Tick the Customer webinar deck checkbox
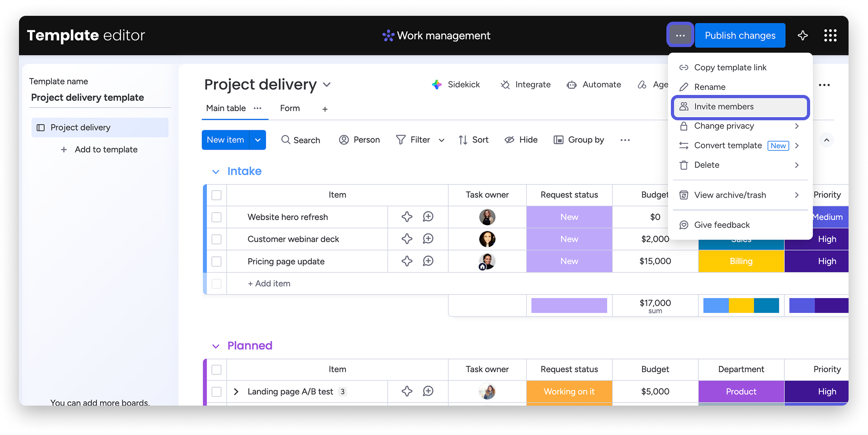868x435 pixels. [x=217, y=239]
